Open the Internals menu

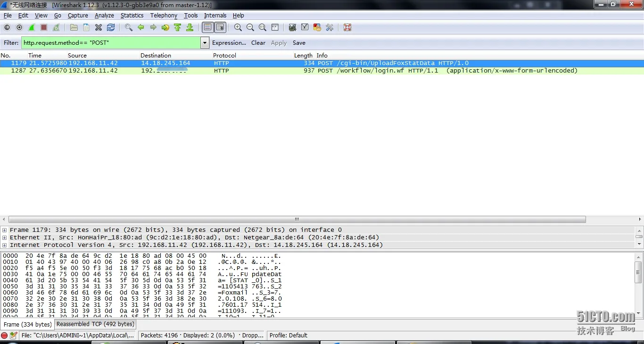(215, 16)
